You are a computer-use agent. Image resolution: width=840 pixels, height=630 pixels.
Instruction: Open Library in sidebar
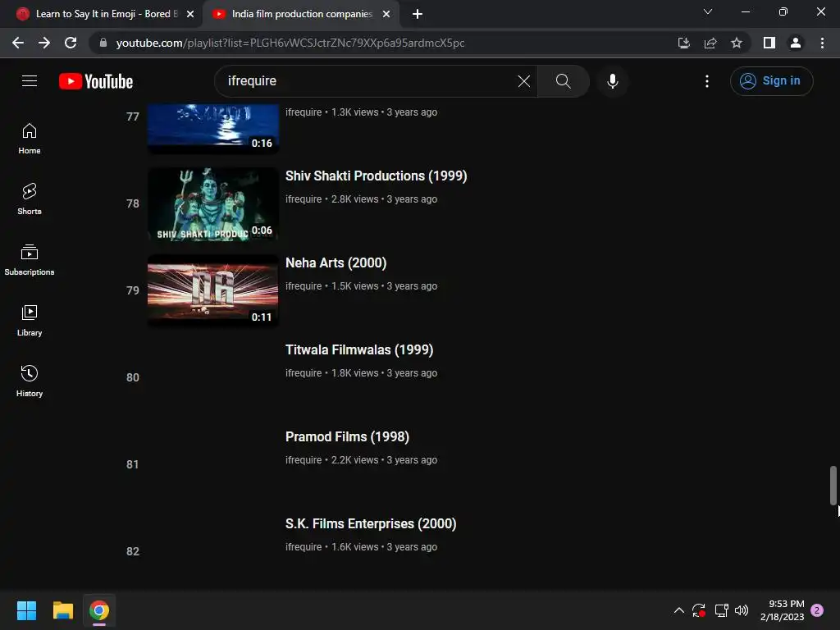tap(30, 321)
